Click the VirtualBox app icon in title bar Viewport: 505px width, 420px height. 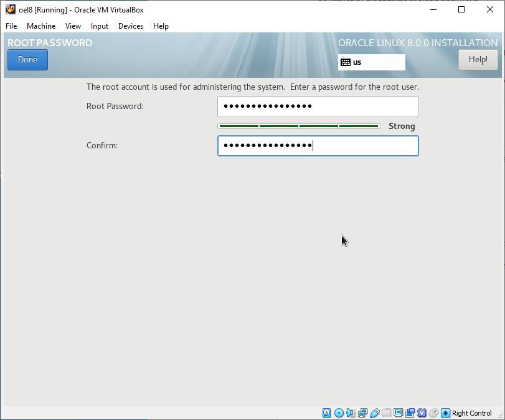click(x=11, y=9)
